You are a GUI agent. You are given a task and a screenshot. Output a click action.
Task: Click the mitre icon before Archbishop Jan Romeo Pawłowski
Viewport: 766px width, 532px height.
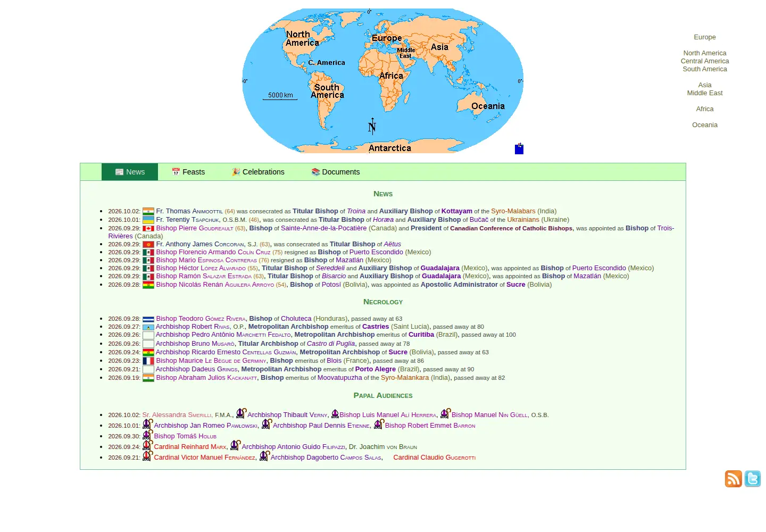tap(147, 424)
